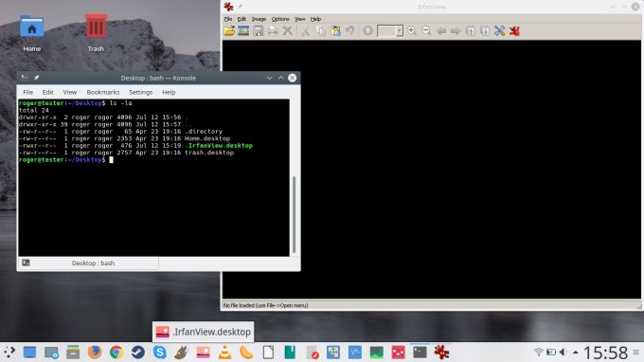Image resolution: width=644 pixels, height=362 pixels.
Task: Click the new tab icon beside Konsole tab
Action: (26, 262)
